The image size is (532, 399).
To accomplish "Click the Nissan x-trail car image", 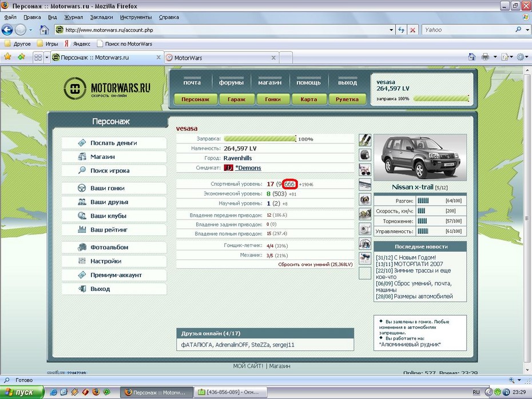I will point(420,158).
